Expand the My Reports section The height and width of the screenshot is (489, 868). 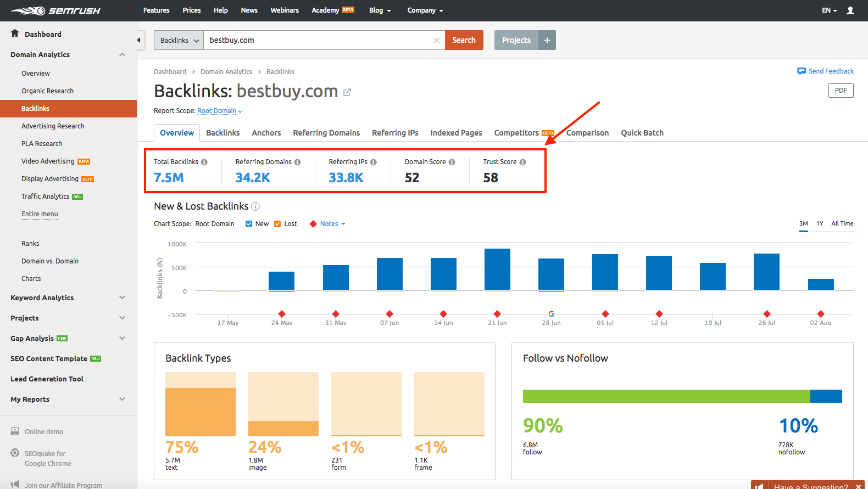[x=122, y=399]
